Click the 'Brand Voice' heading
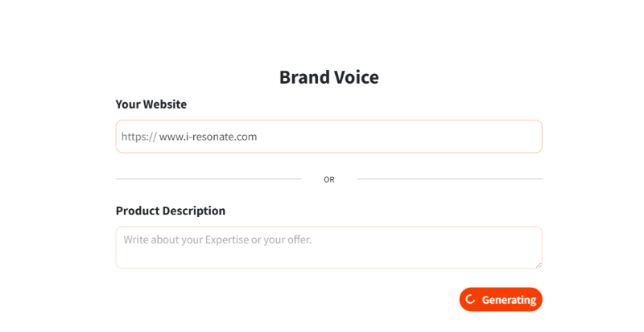The width and height of the screenshot is (644, 332). tap(328, 77)
